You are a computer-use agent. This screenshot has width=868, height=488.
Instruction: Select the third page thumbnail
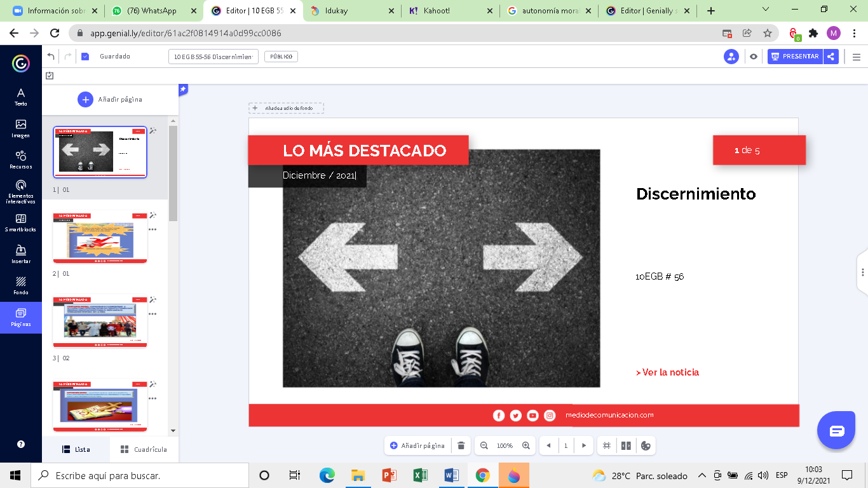point(100,321)
